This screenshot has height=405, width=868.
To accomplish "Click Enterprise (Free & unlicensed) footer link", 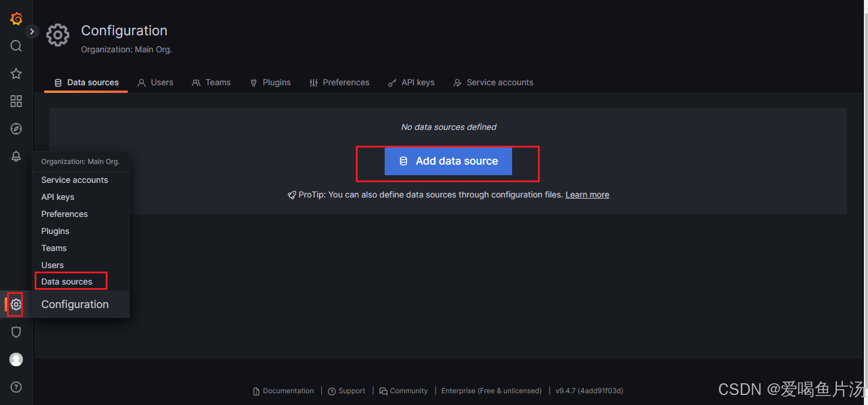I will (x=492, y=391).
